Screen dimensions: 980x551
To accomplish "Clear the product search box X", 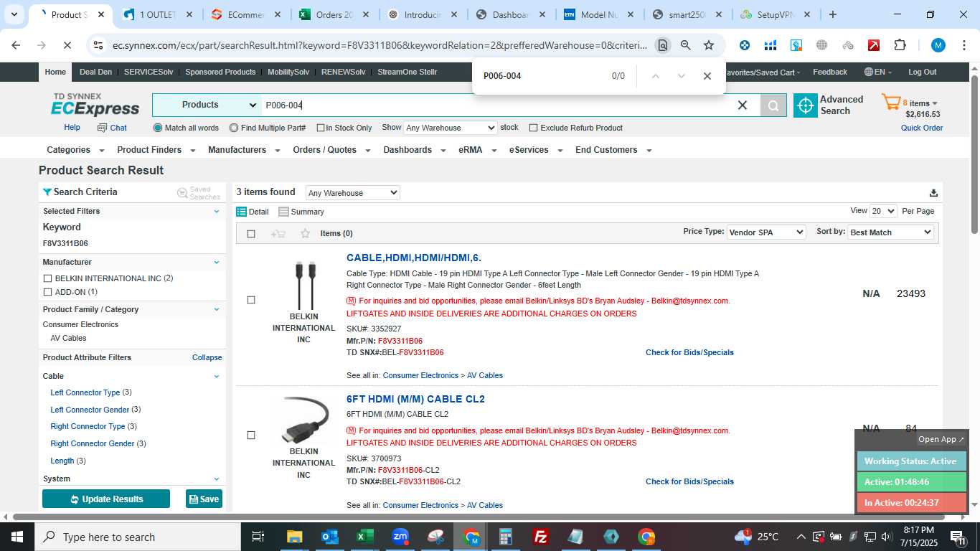I will (743, 105).
